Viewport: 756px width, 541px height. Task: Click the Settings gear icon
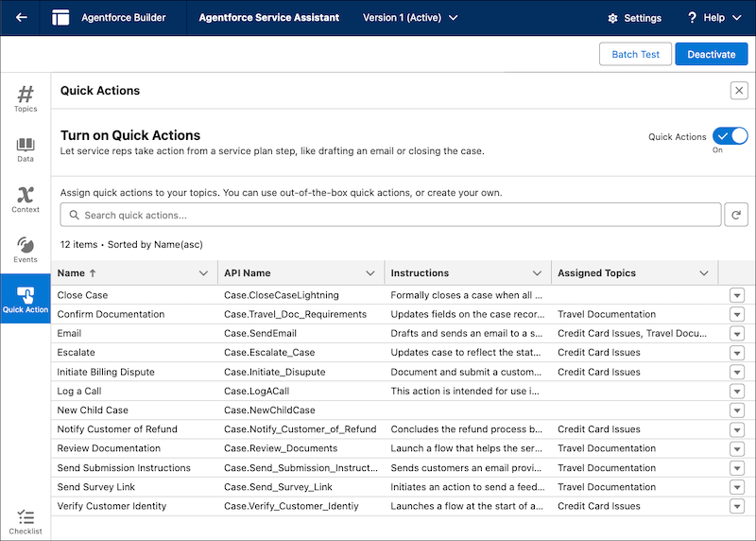[612, 18]
